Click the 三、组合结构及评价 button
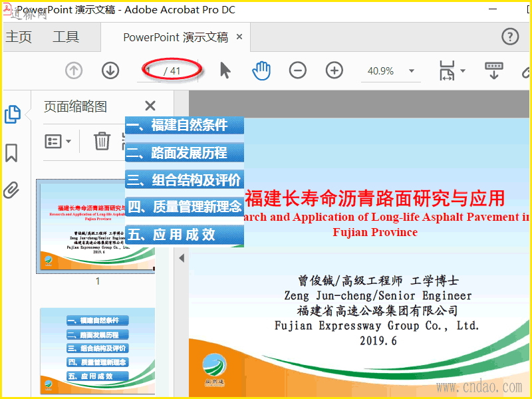This screenshot has height=399, width=532. 185,180
